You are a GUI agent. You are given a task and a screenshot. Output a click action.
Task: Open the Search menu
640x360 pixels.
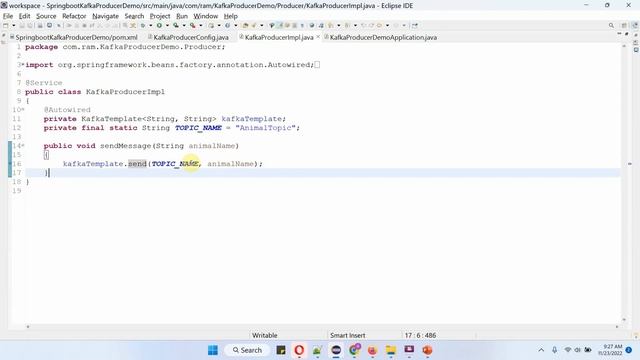click(x=134, y=16)
